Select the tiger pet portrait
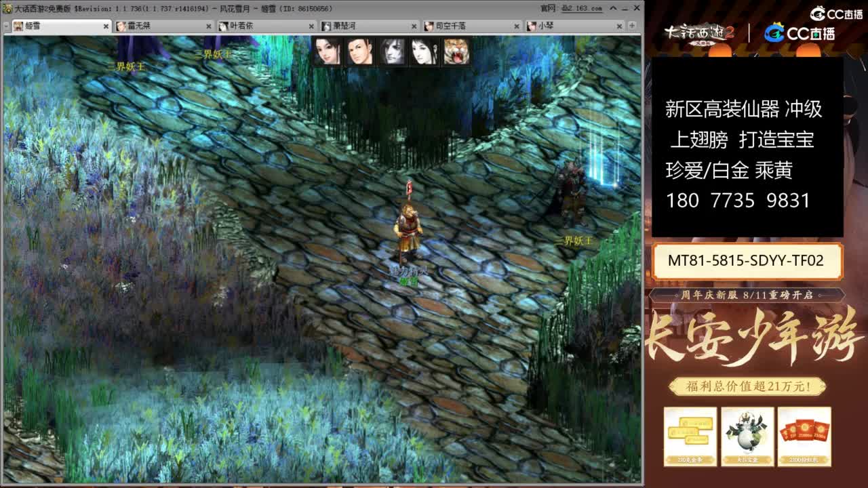This screenshot has width=868, height=488. tap(457, 52)
